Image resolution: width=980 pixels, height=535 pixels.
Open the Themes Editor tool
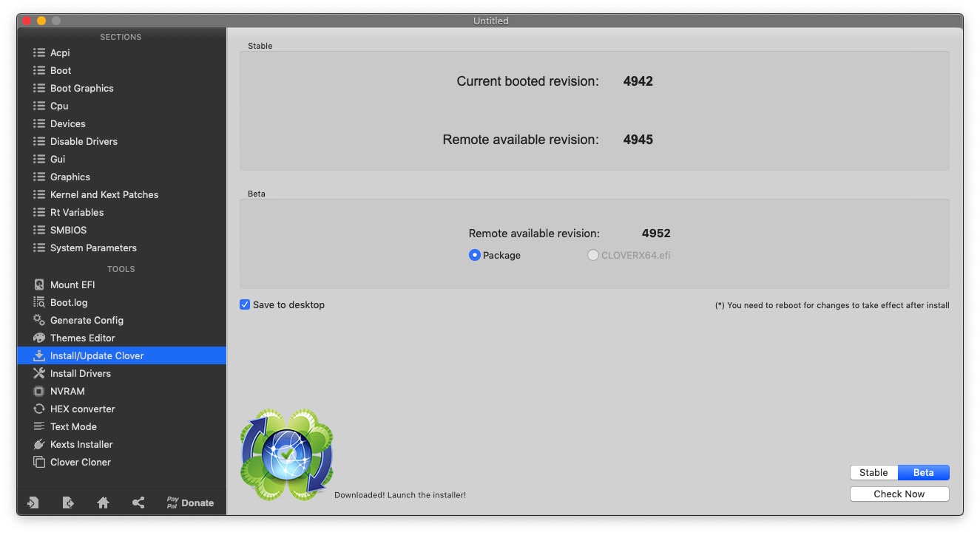(82, 338)
